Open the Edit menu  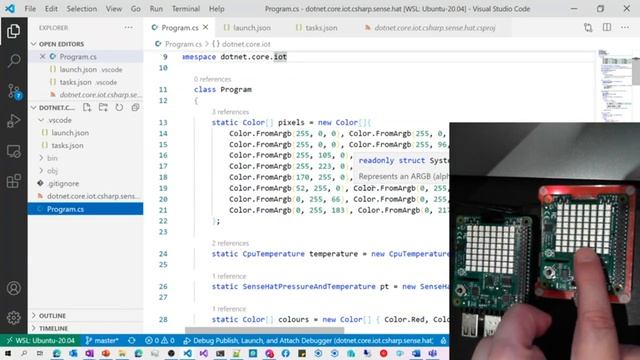(x=51, y=9)
